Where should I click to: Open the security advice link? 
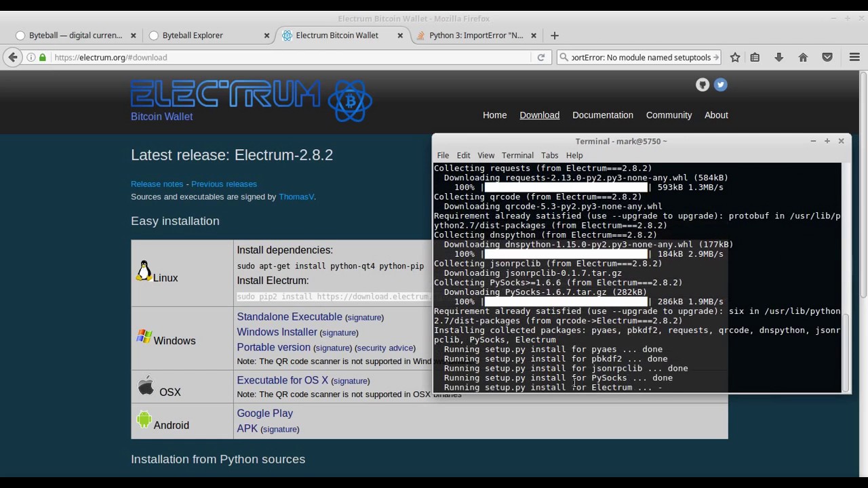pyautogui.click(x=385, y=348)
